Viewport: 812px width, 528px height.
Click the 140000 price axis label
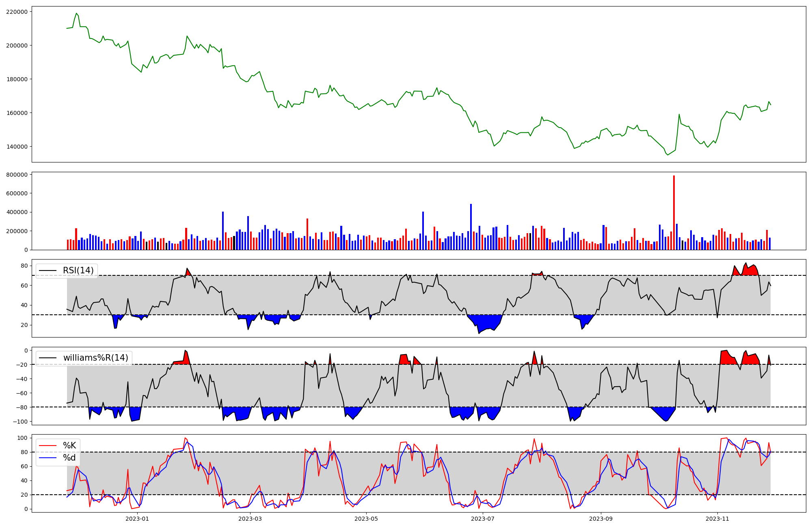coord(17,147)
